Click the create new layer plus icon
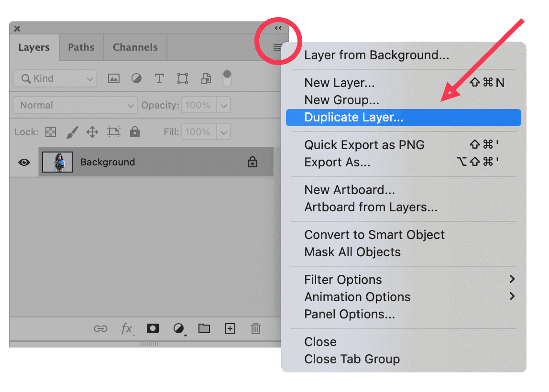The image size is (549, 392). click(x=230, y=328)
